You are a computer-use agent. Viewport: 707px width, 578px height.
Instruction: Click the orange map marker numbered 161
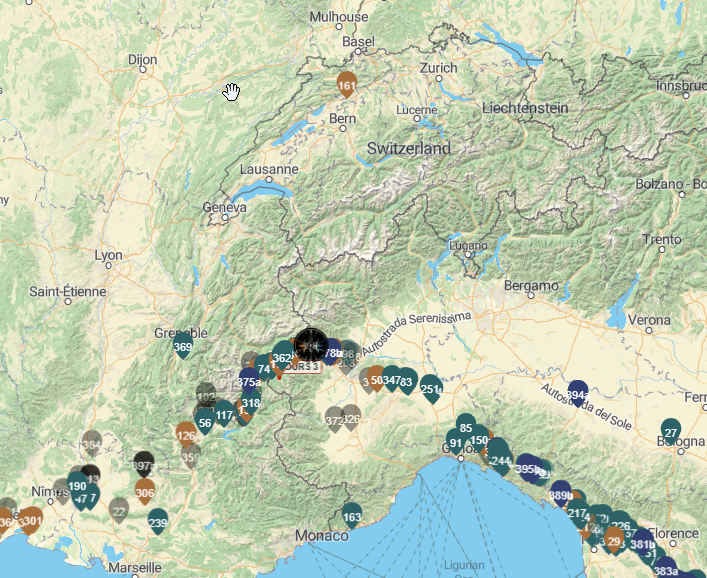coord(347,86)
